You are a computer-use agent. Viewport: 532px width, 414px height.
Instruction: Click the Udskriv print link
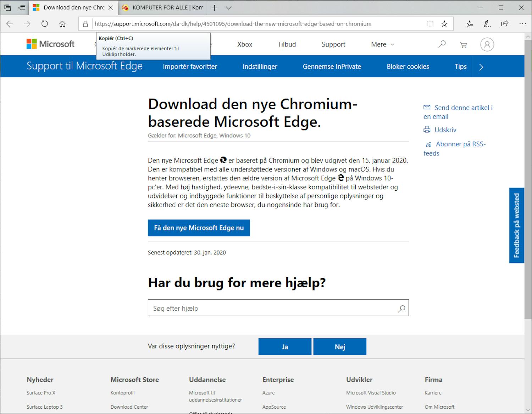pos(440,130)
